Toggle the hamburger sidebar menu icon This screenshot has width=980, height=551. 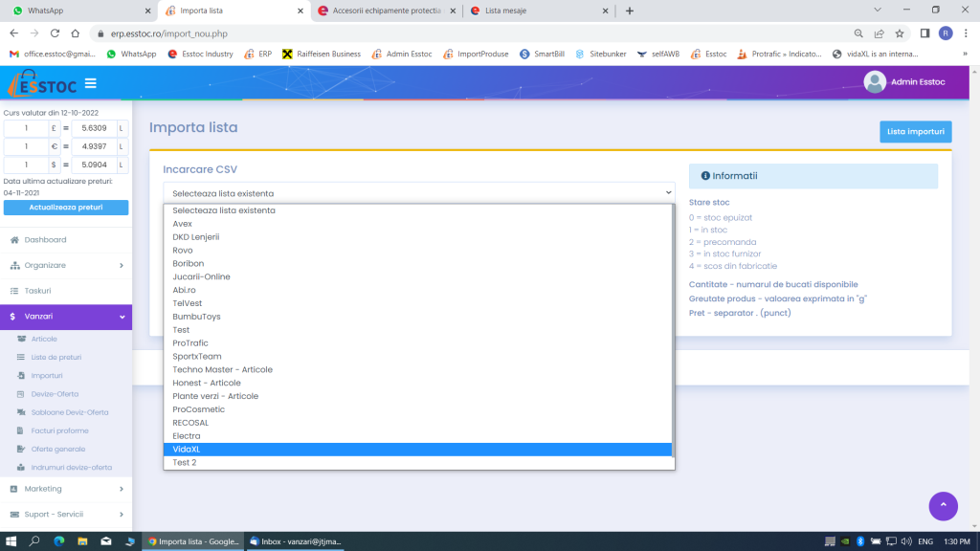[91, 83]
